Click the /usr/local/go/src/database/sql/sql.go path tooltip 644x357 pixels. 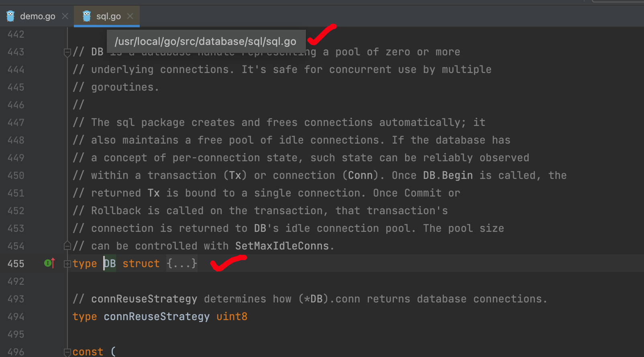[206, 41]
